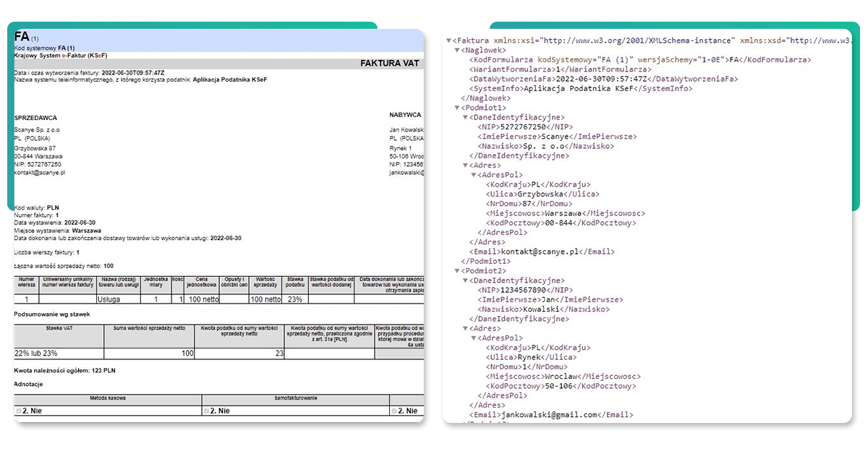Viewport: 868px width, 454px height.
Task: Select 'NIP: 5272767250' in the seller block
Action: (38, 165)
